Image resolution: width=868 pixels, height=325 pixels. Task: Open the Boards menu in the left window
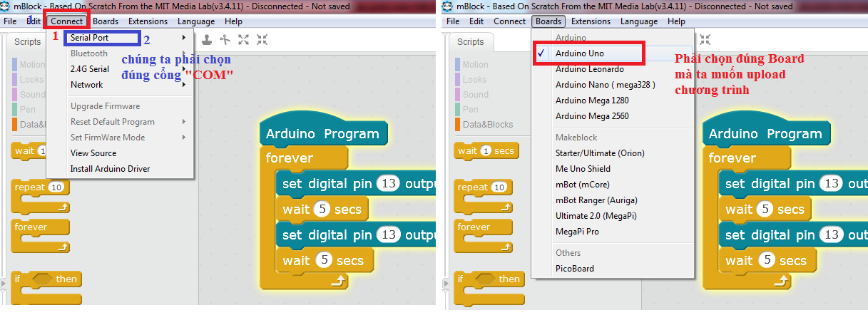pos(106,21)
